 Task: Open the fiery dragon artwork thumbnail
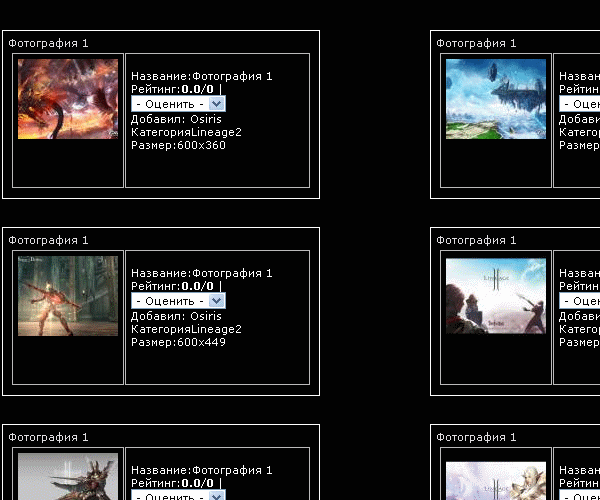tap(68, 99)
